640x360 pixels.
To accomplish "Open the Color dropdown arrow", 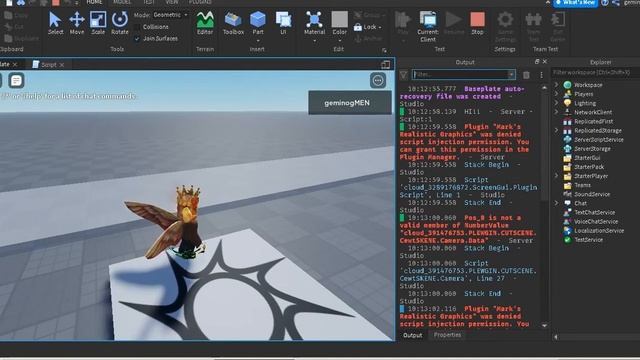I will [x=339, y=41].
